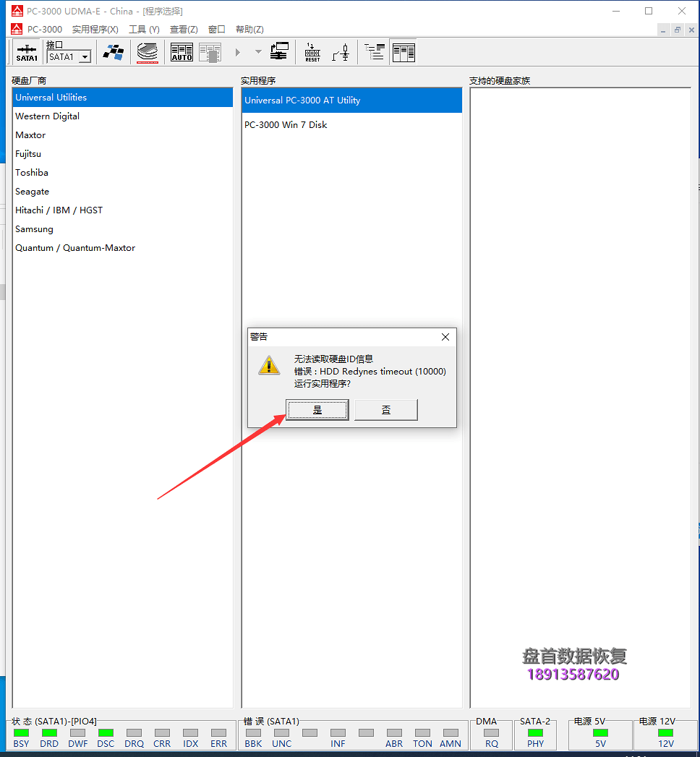Viewport: 700px width, 757px height.
Task: Select Hitachi / IBM / HGST vendor
Action: 123,210
